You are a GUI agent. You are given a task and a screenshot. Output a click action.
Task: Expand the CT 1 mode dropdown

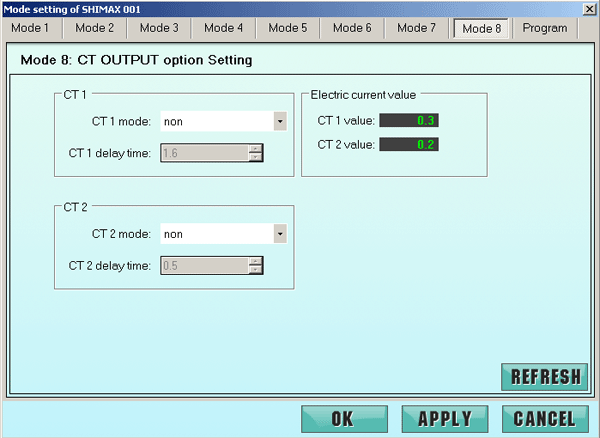(280, 122)
